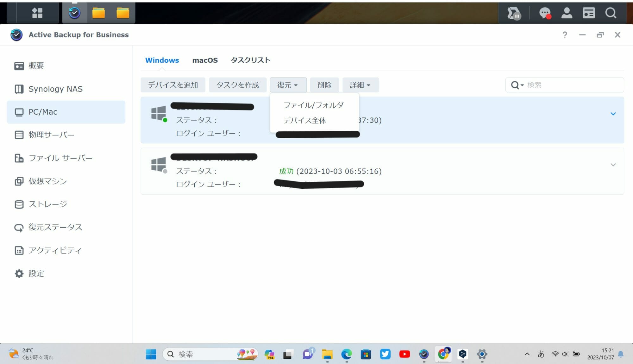This screenshot has height=364, width=633.
Task: Open Microsoft Edge from the taskbar
Action: click(346, 354)
